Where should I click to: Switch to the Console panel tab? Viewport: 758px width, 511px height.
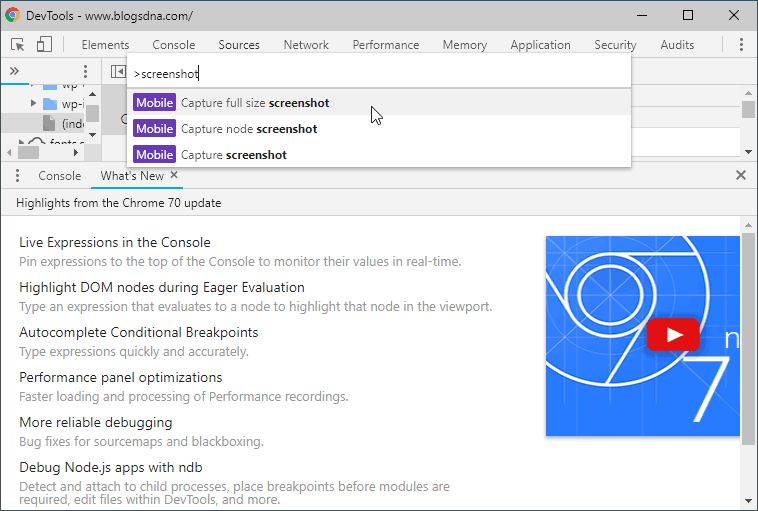coord(174,44)
